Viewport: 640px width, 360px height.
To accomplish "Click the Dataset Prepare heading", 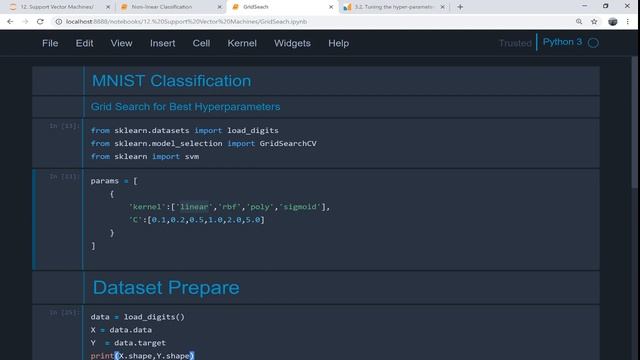I will [166, 288].
